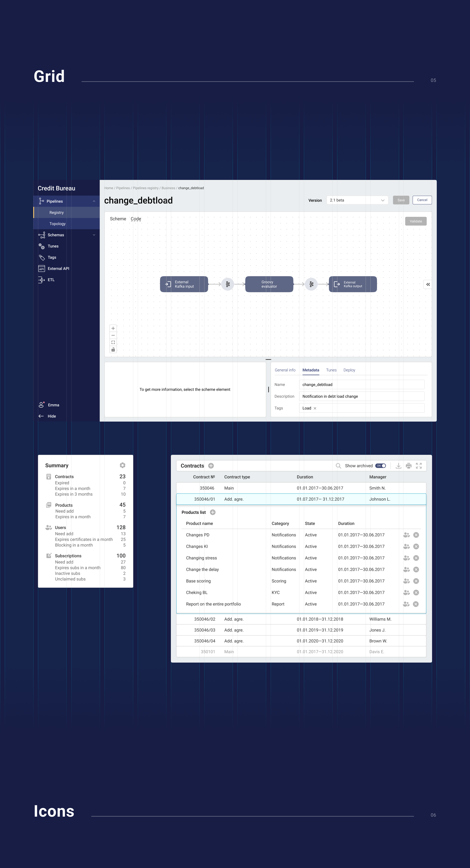Toggle the Show archived switch
Viewport: 470px width, 868px height.
pyautogui.click(x=381, y=466)
